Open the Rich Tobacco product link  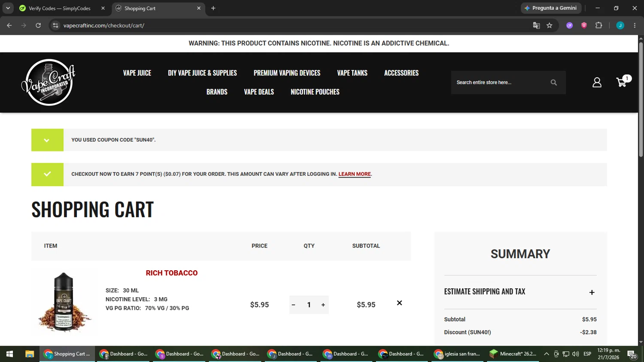[172, 273]
